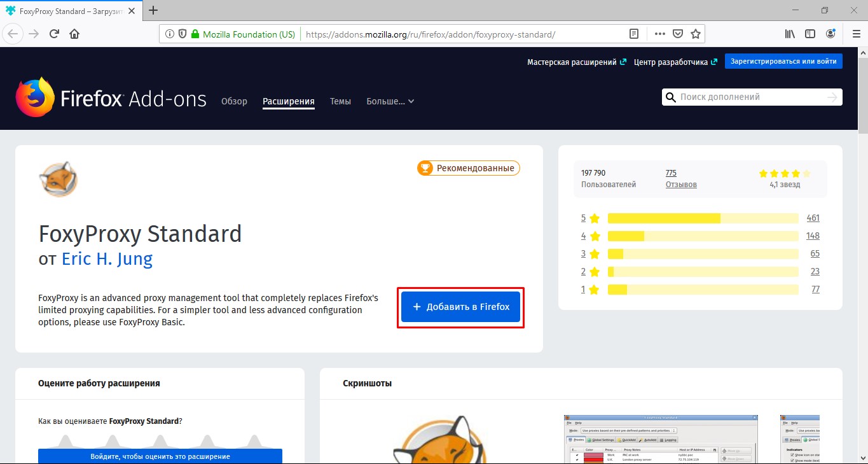This screenshot has width=868, height=464.
Task: Open the author Eric H. Jung link
Action: (107, 259)
